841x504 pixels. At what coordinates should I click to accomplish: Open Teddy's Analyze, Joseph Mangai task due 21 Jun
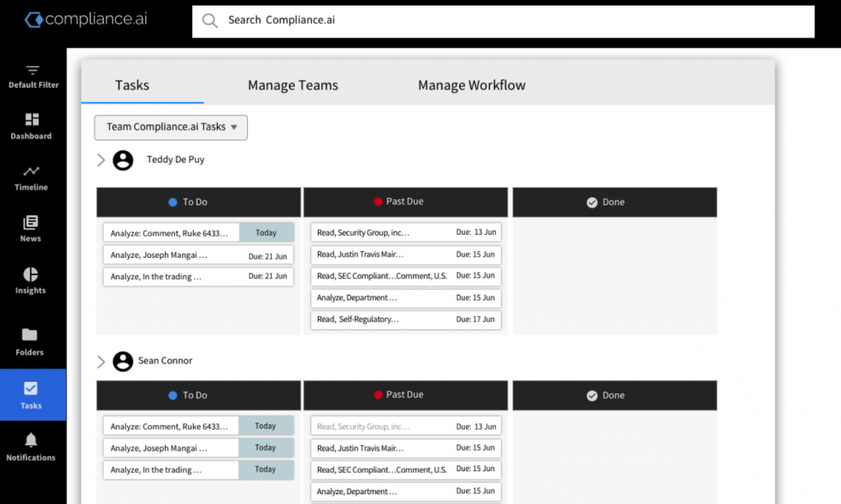click(x=199, y=254)
